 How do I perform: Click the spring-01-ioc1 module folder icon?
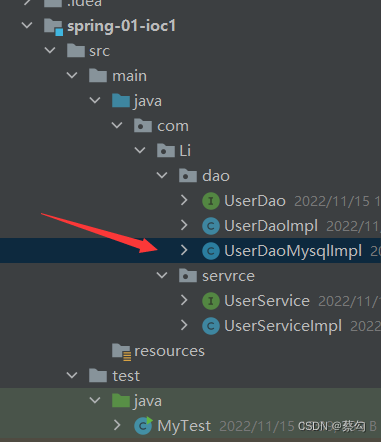(x=53, y=27)
